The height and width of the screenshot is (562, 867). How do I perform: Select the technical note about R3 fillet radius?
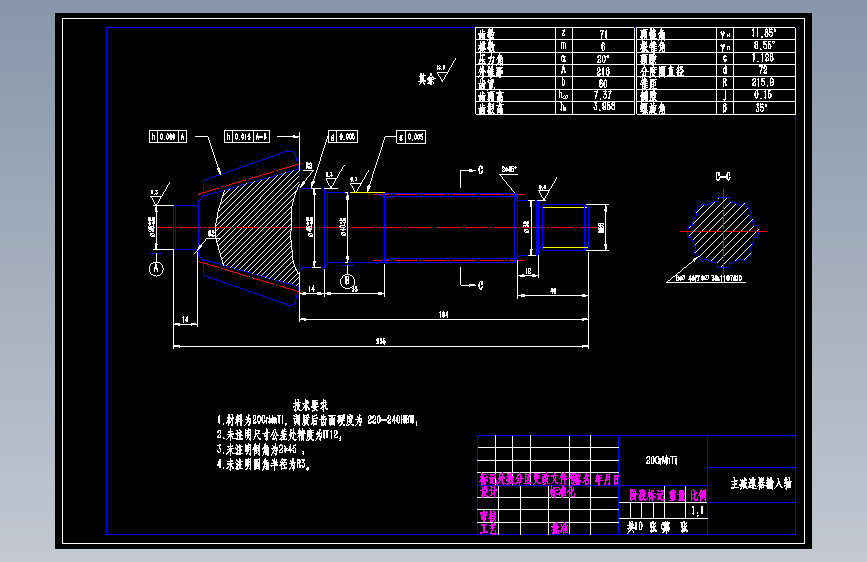263,465
